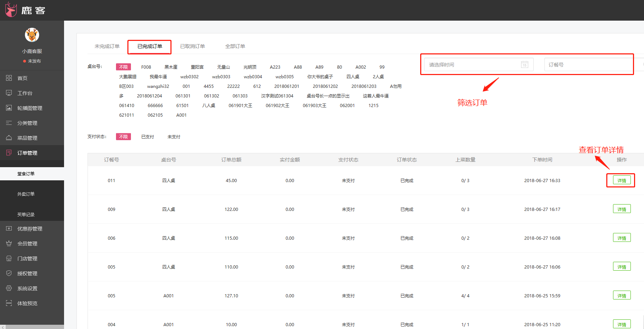Click total amount 122.00
The image size is (644, 329).
pyautogui.click(x=231, y=209)
